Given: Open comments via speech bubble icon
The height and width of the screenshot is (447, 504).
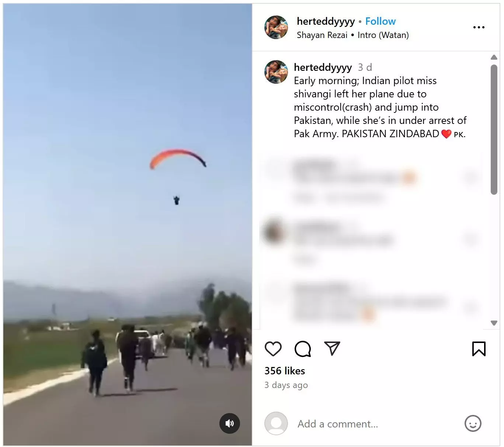Looking at the screenshot, I should point(303,349).
